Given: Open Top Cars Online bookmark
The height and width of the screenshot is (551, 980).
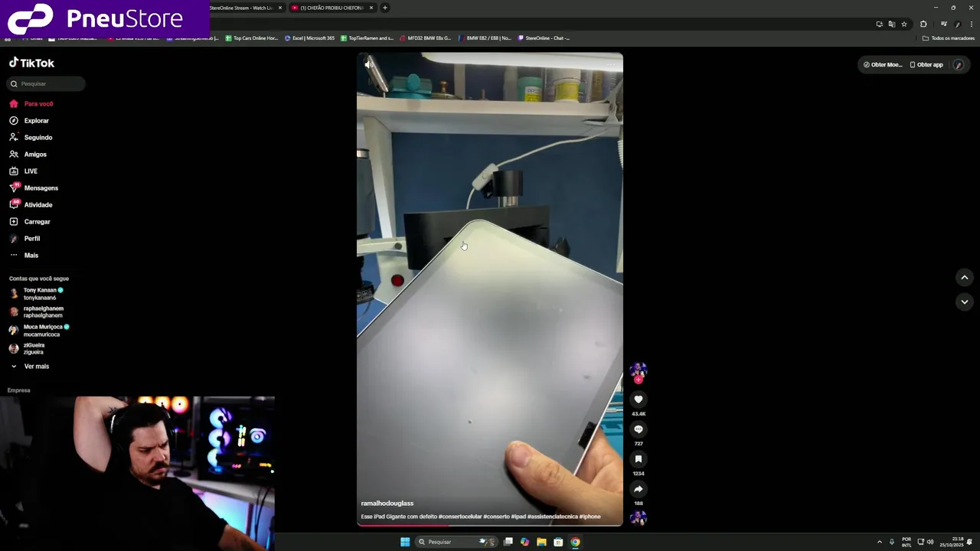Looking at the screenshot, I should point(252,38).
